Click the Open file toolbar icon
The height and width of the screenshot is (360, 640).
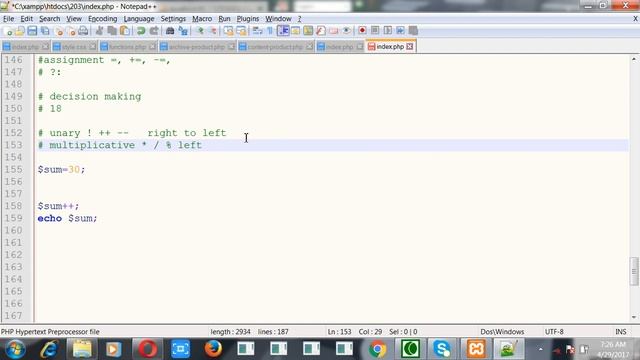tap(20, 31)
